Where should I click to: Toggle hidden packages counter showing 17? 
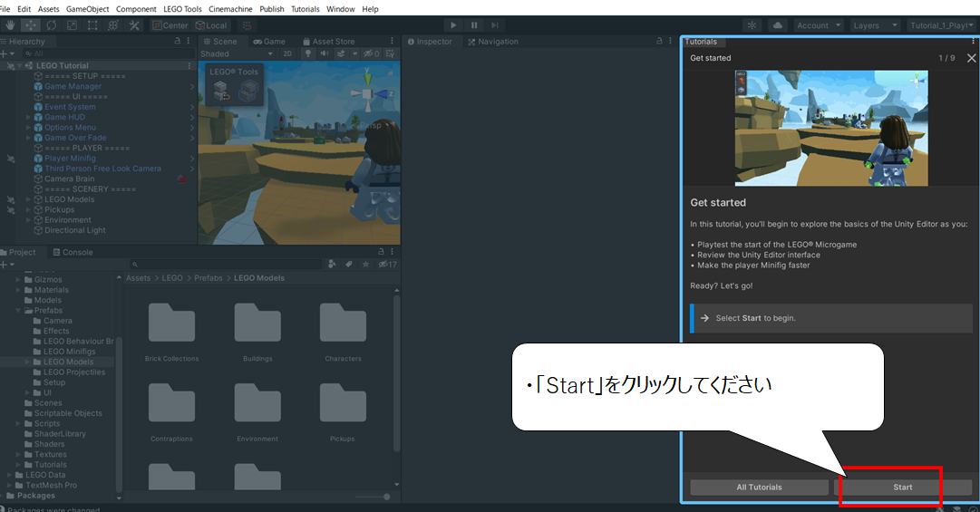pyautogui.click(x=387, y=264)
